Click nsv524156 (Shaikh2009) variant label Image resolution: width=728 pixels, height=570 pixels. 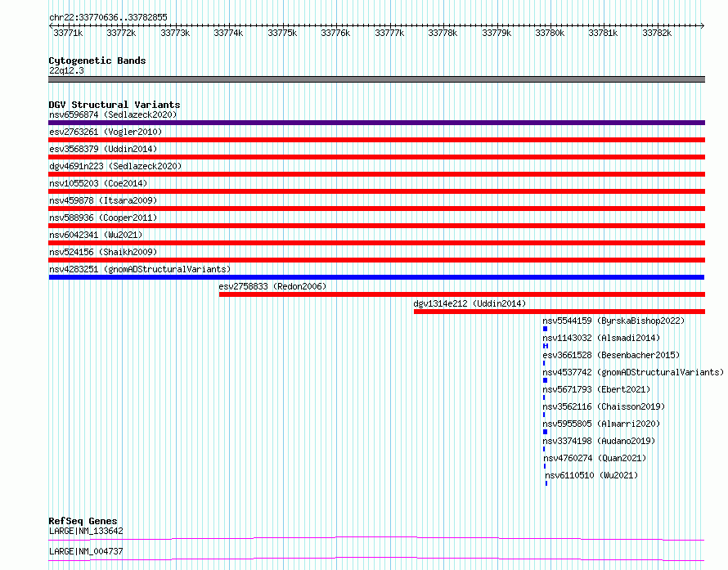coord(103,252)
